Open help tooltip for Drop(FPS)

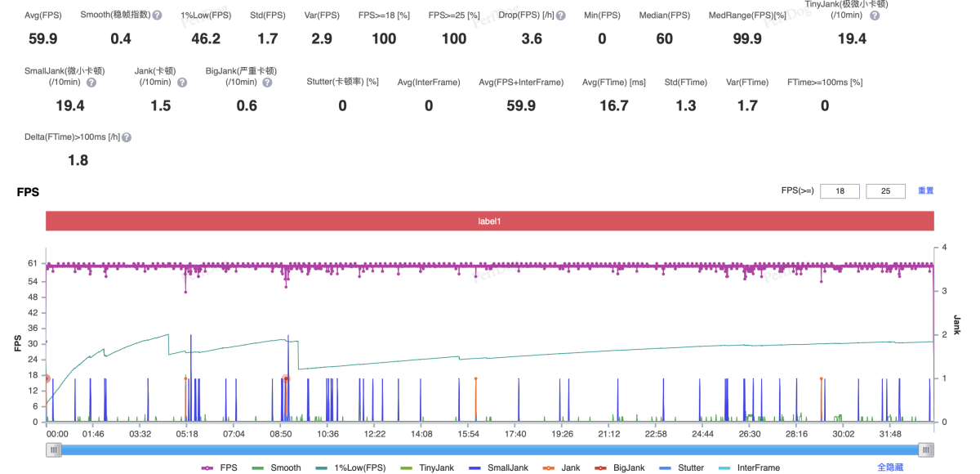coord(561,16)
